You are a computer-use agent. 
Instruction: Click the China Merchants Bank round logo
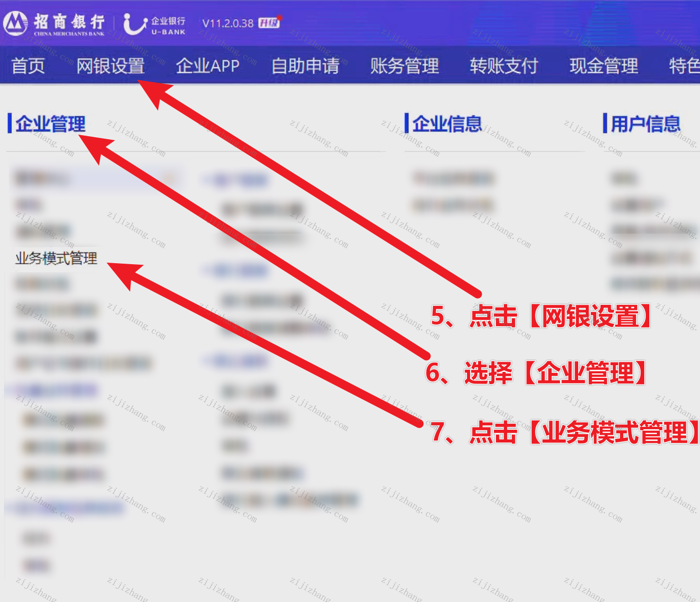pos(15,23)
